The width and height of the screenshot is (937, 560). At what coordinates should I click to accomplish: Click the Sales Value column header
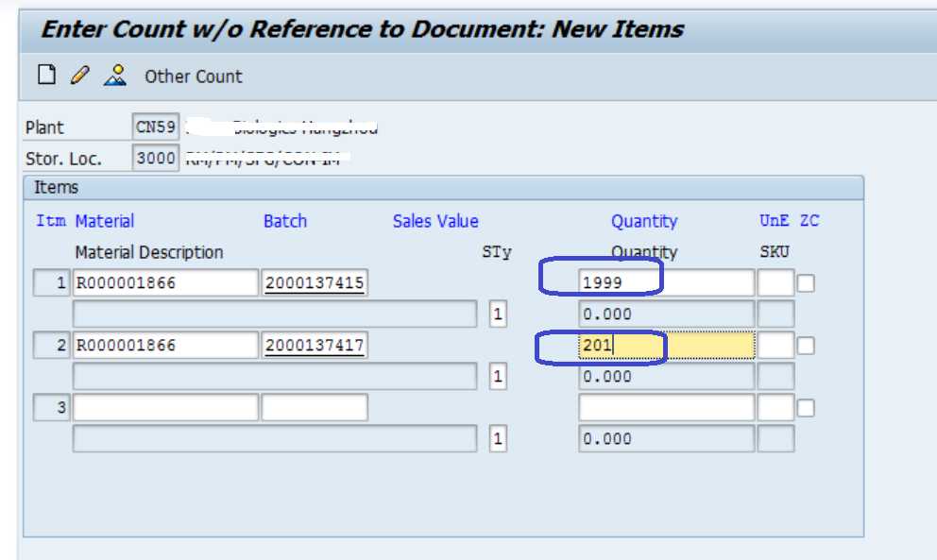435,221
